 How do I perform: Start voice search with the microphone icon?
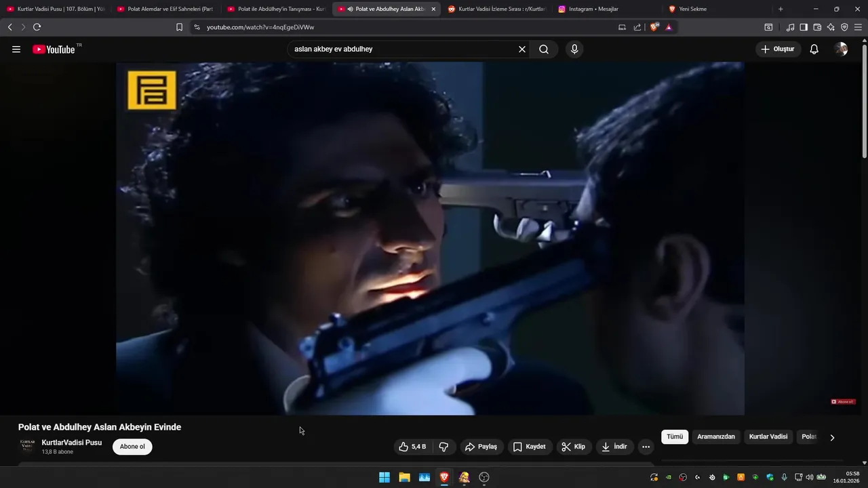574,49
